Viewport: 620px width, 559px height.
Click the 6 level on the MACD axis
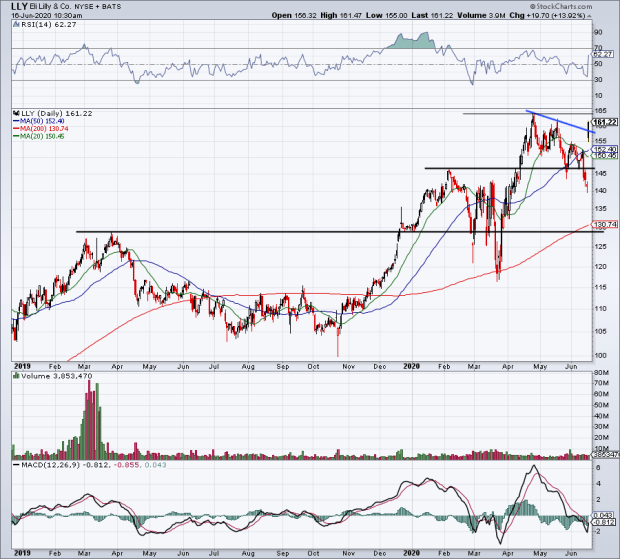pyautogui.click(x=598, y=467)
